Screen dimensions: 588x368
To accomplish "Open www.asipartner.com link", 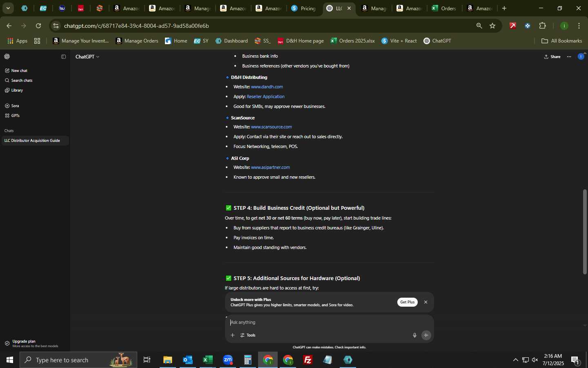I will point(270,167).
